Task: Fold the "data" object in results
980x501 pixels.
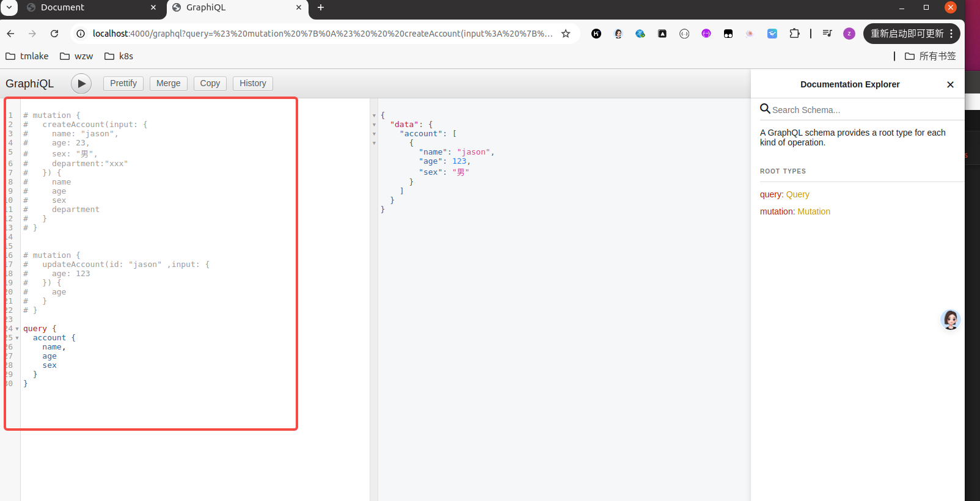Action: pos(374,125)
